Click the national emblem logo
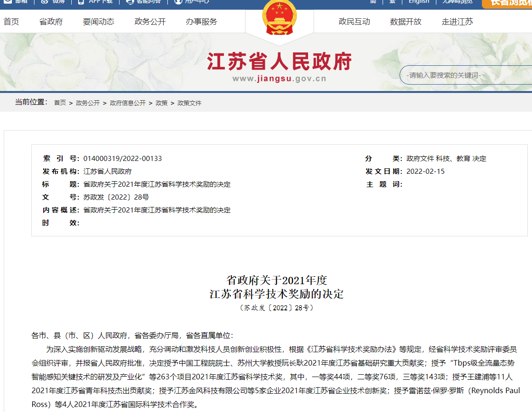Screen dimensions: 532x412 [x=279, y=17]
